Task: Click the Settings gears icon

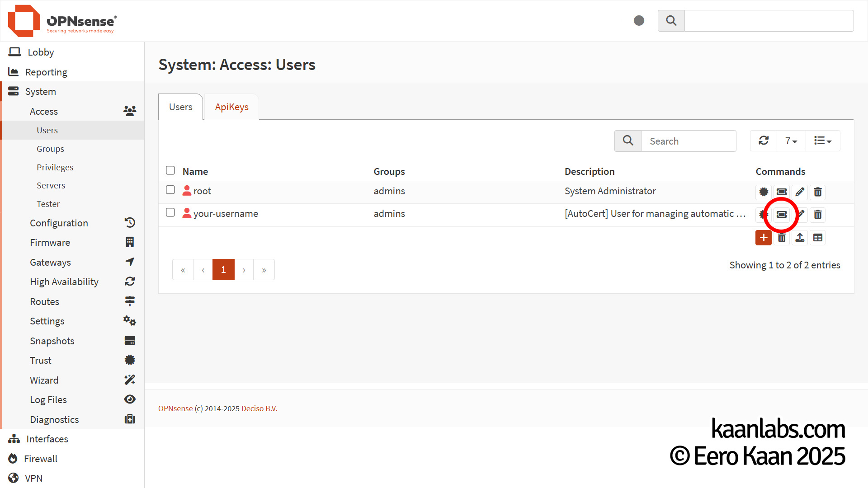Action: pyautogui.click(x=130, y=321)
